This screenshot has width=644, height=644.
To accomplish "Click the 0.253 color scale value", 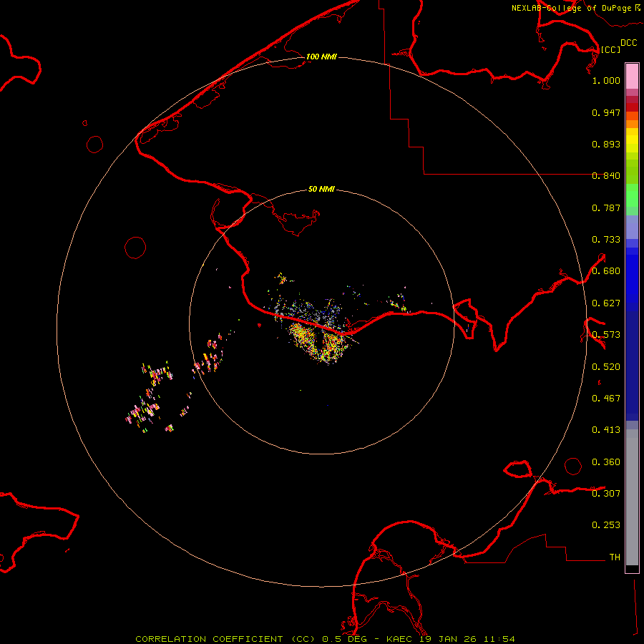I will 606,525.
